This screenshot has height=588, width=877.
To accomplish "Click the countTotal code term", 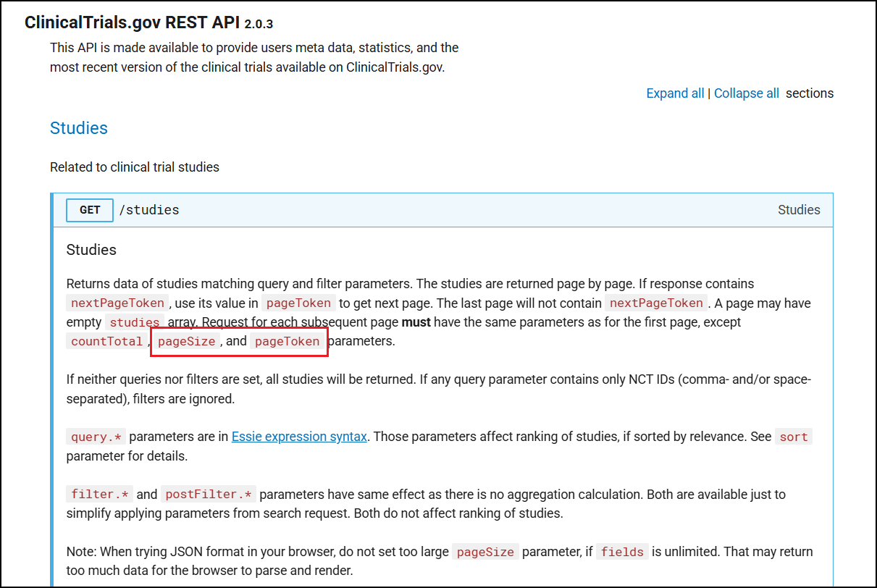I will (107, 341).
